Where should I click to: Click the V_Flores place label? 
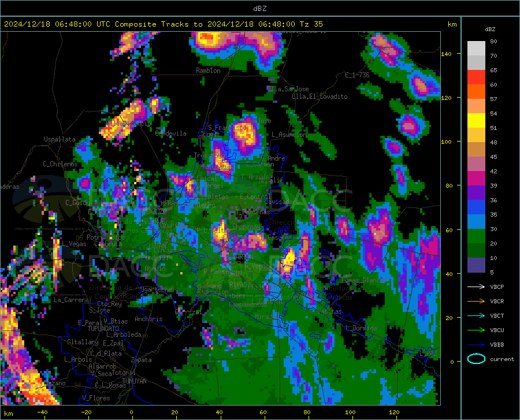(96, 398)
